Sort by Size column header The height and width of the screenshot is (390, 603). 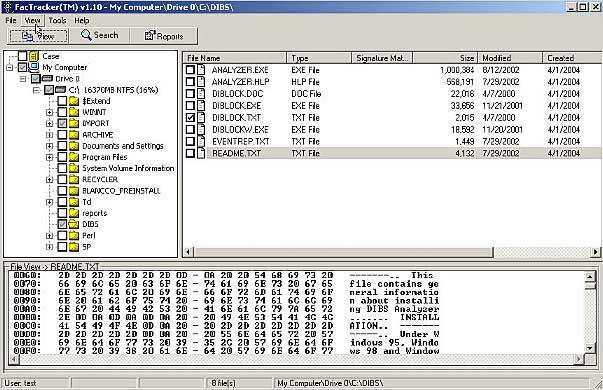tap(445, 58)
